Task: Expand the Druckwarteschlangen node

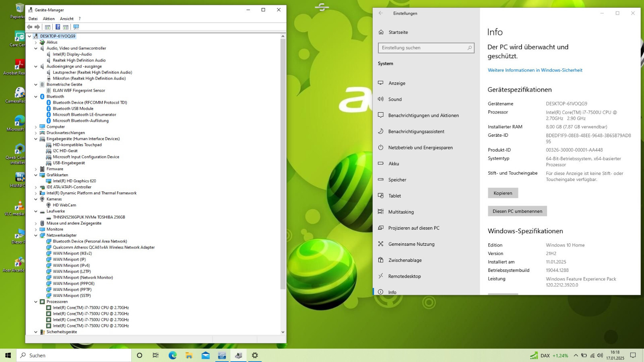Action: 36,133
